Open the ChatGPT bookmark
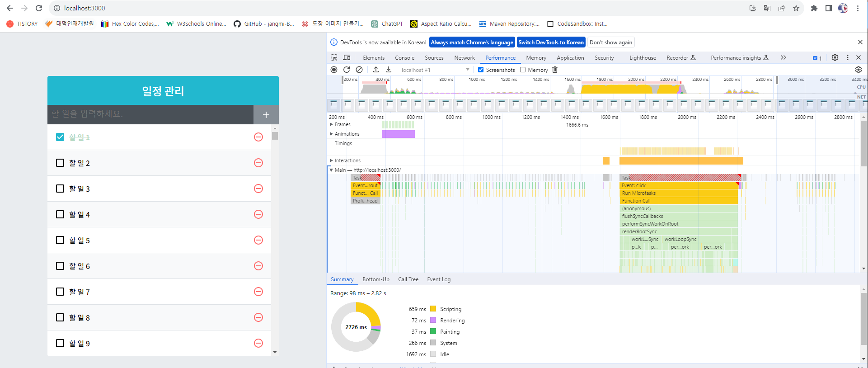The height and width of the screenshot is (368, 868). 387,24
